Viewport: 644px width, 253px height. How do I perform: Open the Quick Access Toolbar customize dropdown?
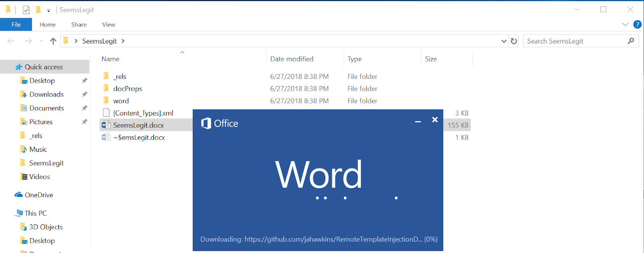coord(48,10)
